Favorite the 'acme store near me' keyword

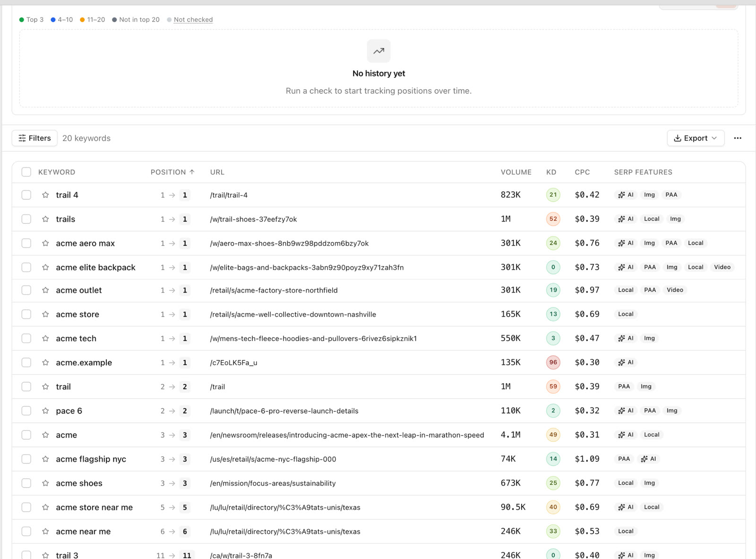point(45,507)
